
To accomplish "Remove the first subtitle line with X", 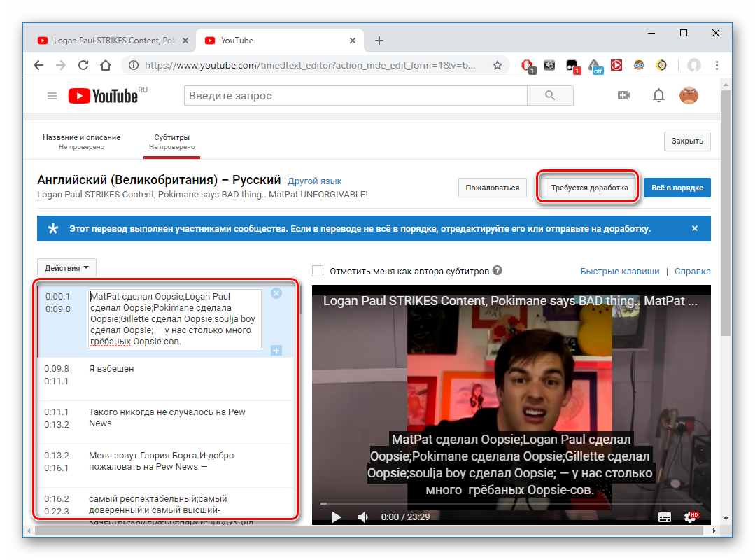I will coord(276,293).
